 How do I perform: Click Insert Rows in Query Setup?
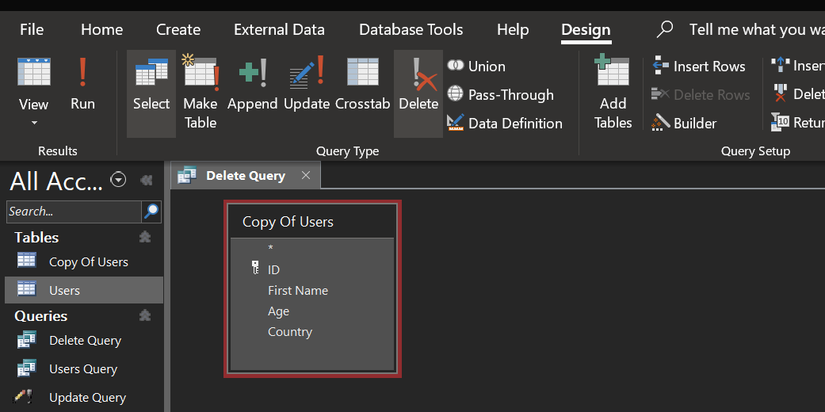(698, 66)
